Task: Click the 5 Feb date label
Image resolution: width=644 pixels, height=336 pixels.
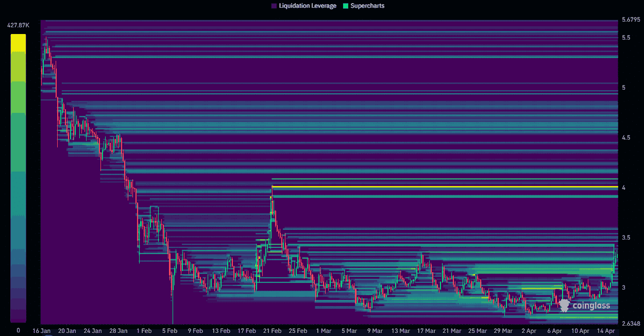Action: (170, 331)
